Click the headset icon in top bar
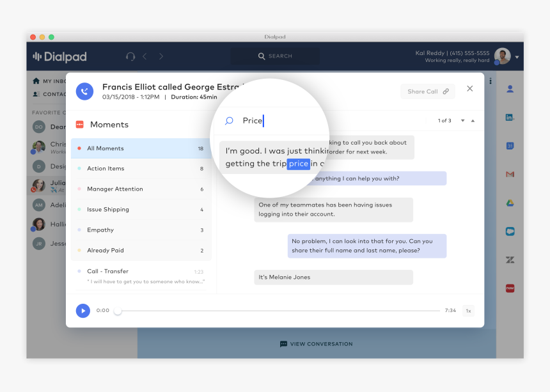 tap(130, 56)
